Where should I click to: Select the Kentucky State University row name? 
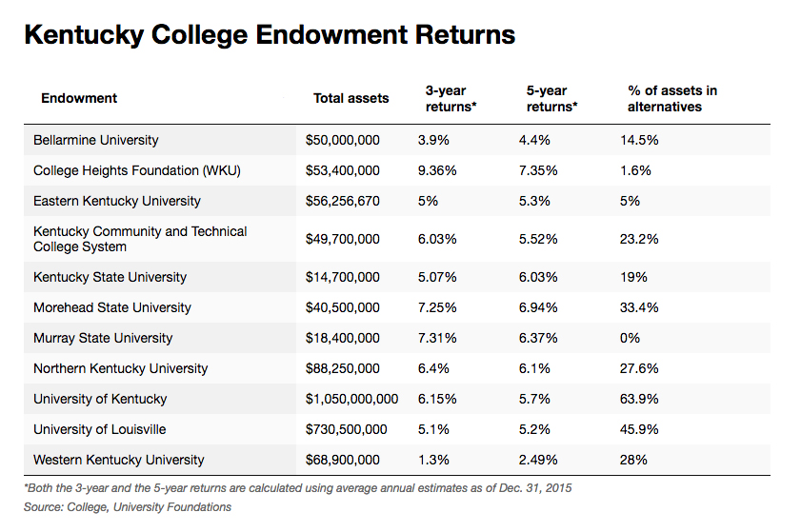(110, 277)
